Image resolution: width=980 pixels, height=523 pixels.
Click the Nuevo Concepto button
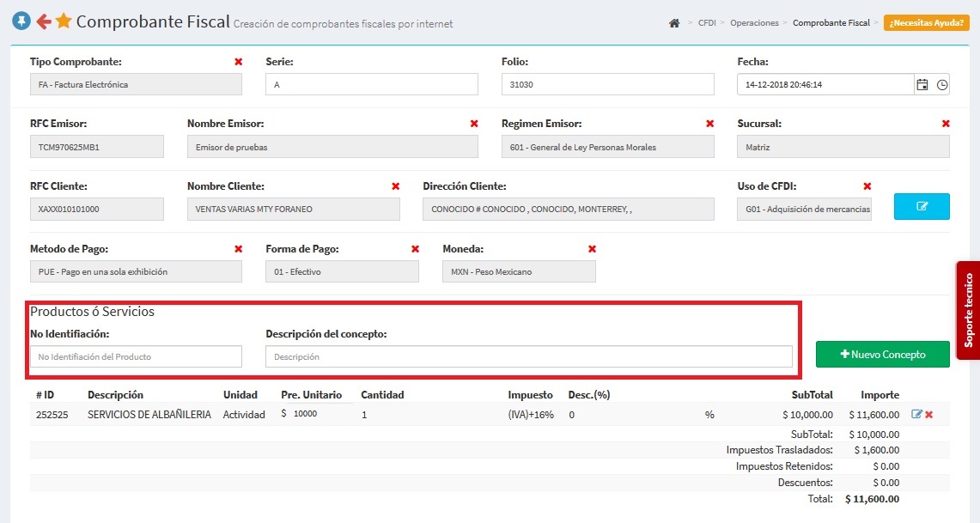882,354
